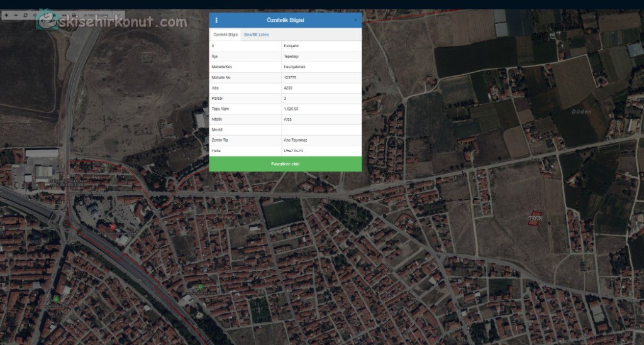Click the refresh icon in map toolbar

coord(25,15)
